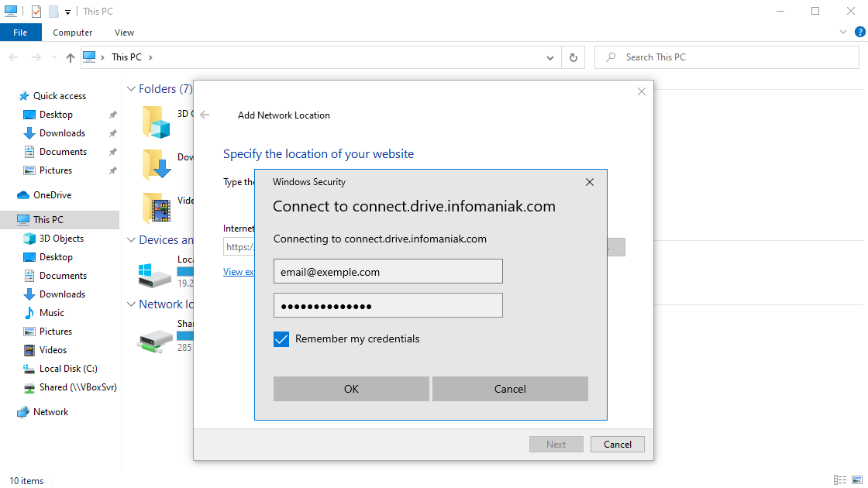
Task: Uncheck Remember my credentials
Action: (281, 339)
